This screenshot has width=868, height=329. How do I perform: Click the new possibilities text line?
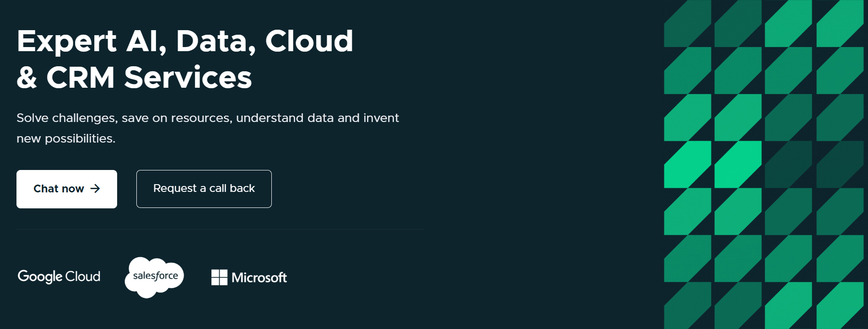coord(66,138)
